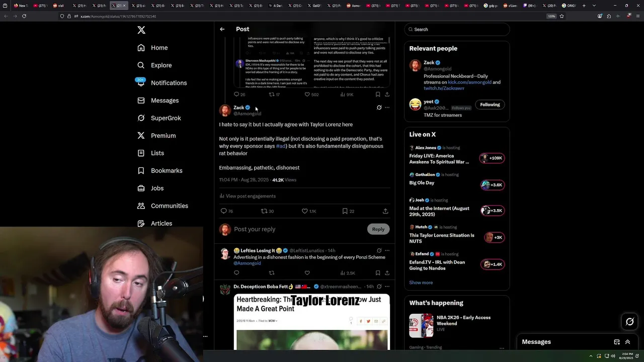The image size is (644, 362).
Task: Open Jobs in the sidebar
Action: click(x=150, y=189)
